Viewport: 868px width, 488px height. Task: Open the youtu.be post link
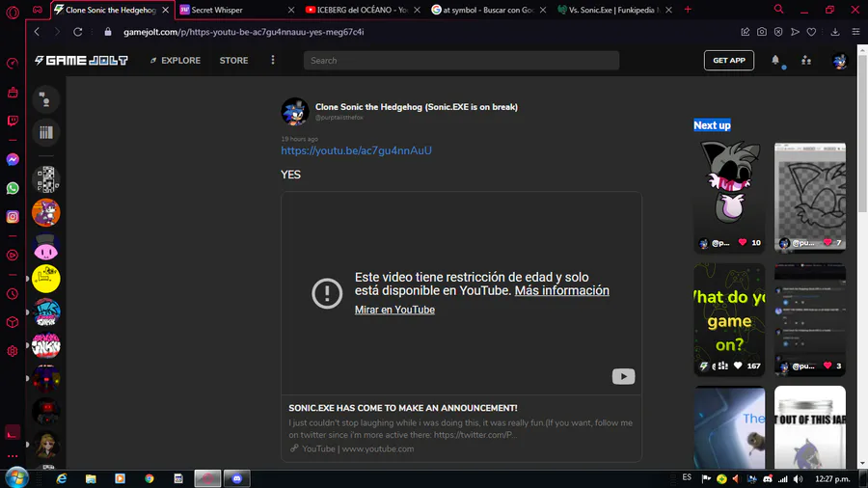tap(356, 150)
